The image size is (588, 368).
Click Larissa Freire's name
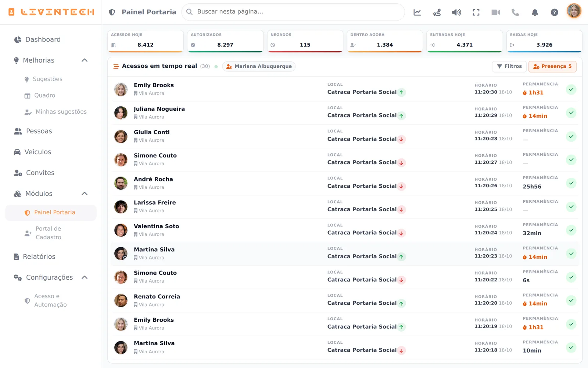[x=155, y=203]
